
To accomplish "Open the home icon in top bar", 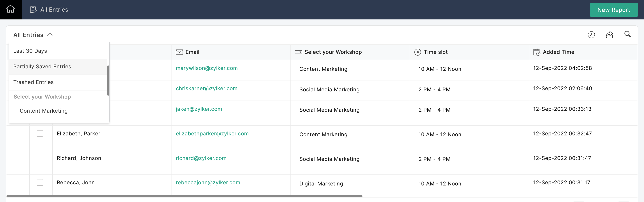I will click(x=11, y=9).
